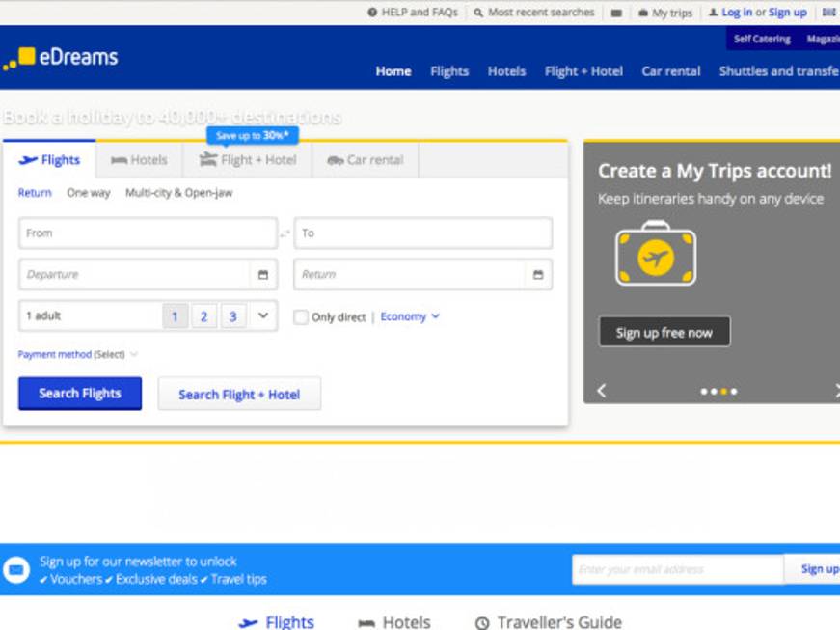The width and height of the screenshot is (840, 630).
Task: Select the last carousel dot
Action: pos(734,392)
